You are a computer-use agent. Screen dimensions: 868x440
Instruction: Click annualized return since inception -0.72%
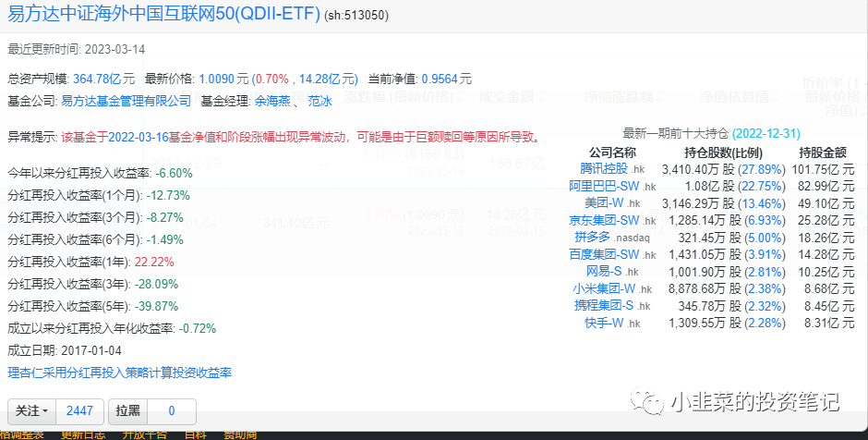pyautogui.click(x=197, y=329)
